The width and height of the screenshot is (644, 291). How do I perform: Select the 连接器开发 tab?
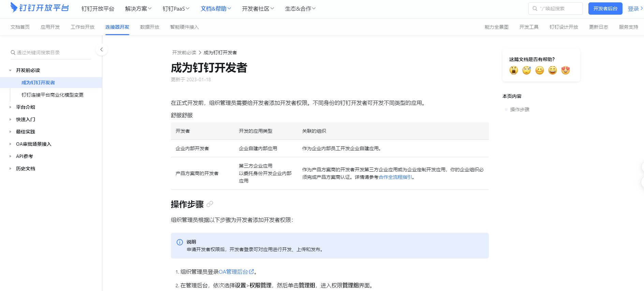117,27
